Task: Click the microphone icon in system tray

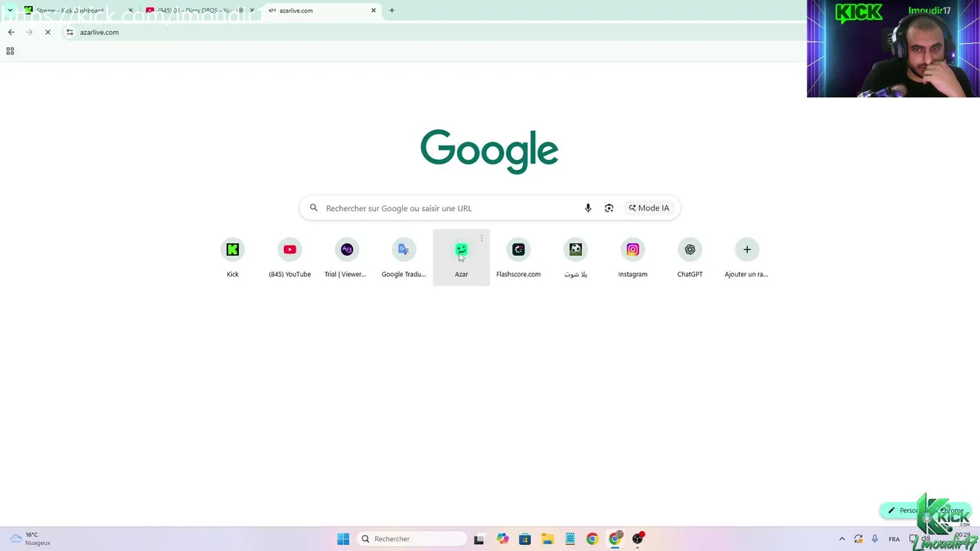Action: (x=874, y=539)
